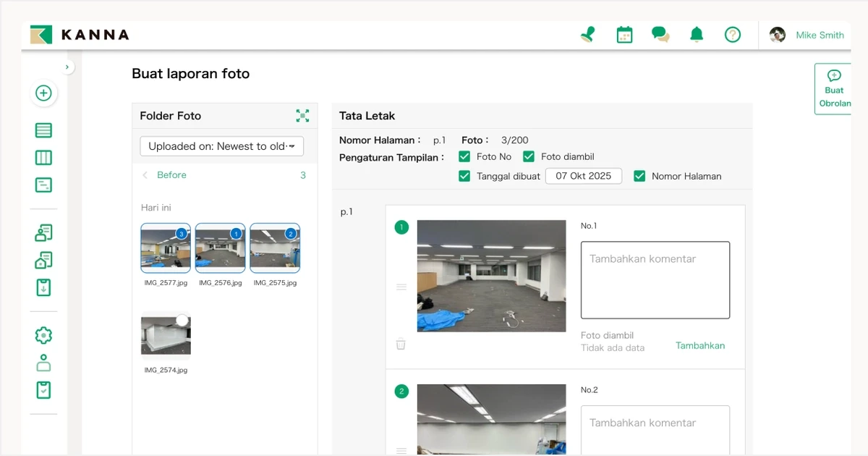Open the gantt chart sidebar icon
Image resolution: width=868 pixels, height=456 pixels.
43,185
